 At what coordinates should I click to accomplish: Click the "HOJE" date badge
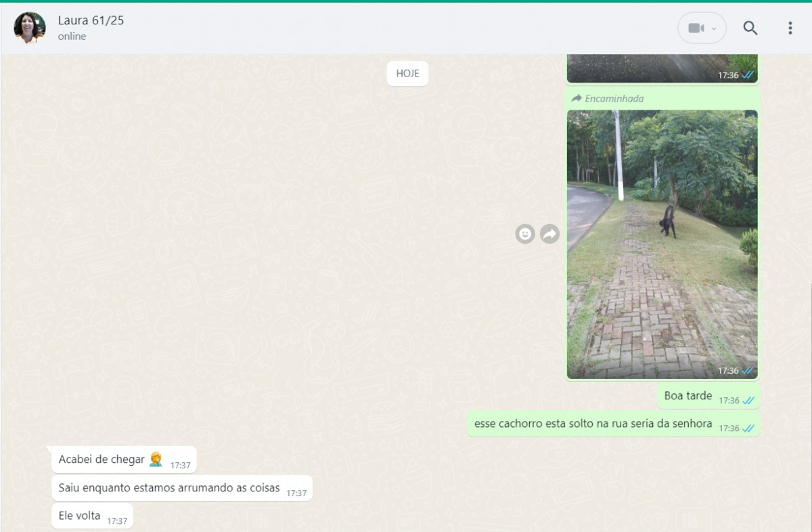407,73
